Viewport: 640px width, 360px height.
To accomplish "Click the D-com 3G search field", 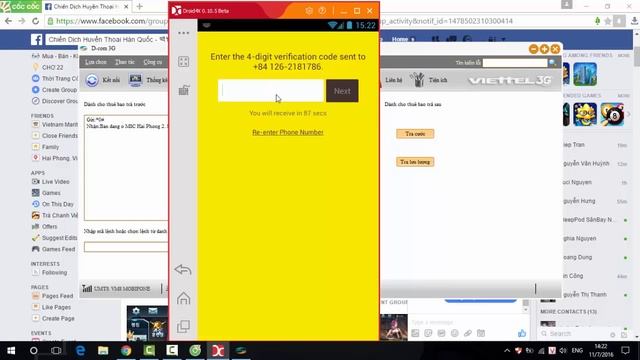I will point(515,62).
